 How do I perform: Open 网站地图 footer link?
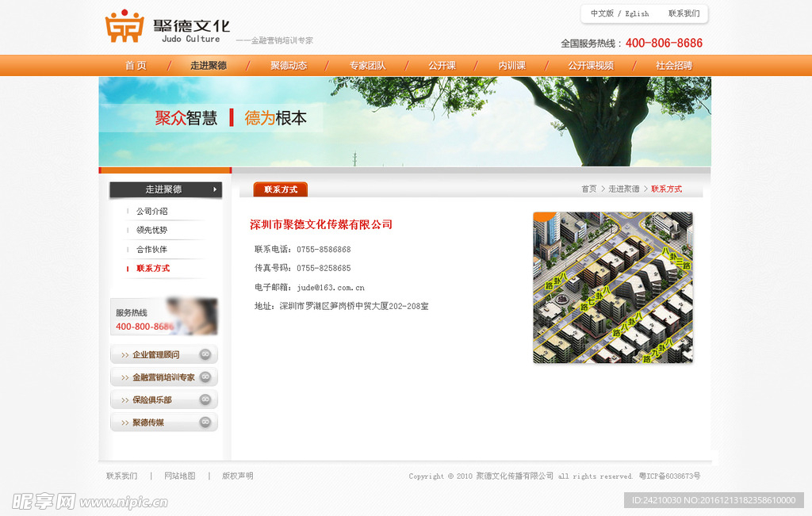179,476
